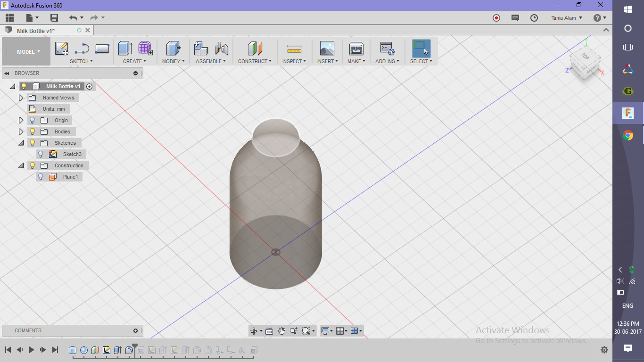Screen dimensions: 644x362
Task: Click the construction plane feature in timeline
Action: [x=95, y=350]
